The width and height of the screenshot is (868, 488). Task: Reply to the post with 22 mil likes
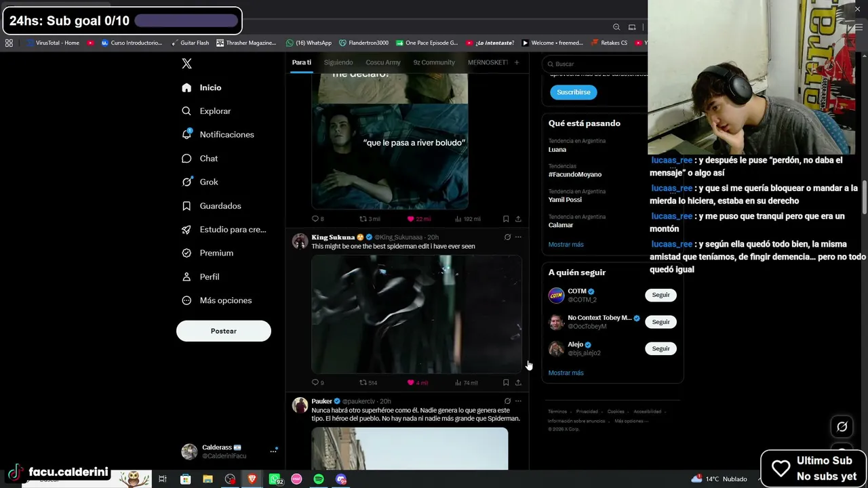coord(317,219)
